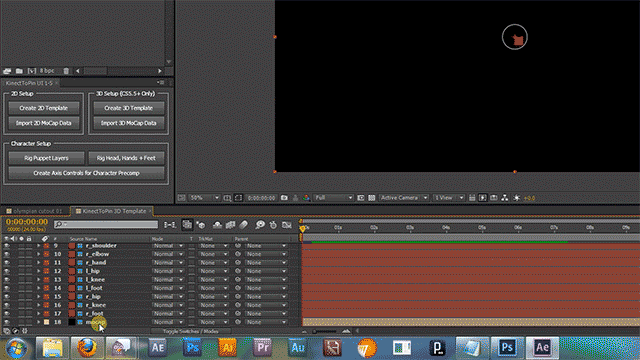This screenshot has width=640, height=360.
Task: Toggle Region of Interest icon in viewer
Action: pos(361,198)
